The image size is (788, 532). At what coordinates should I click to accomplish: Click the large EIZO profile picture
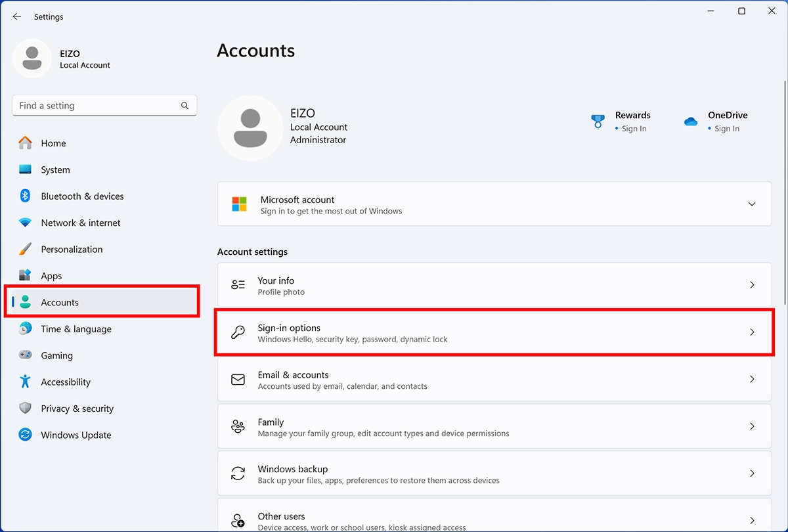point(250,128)
